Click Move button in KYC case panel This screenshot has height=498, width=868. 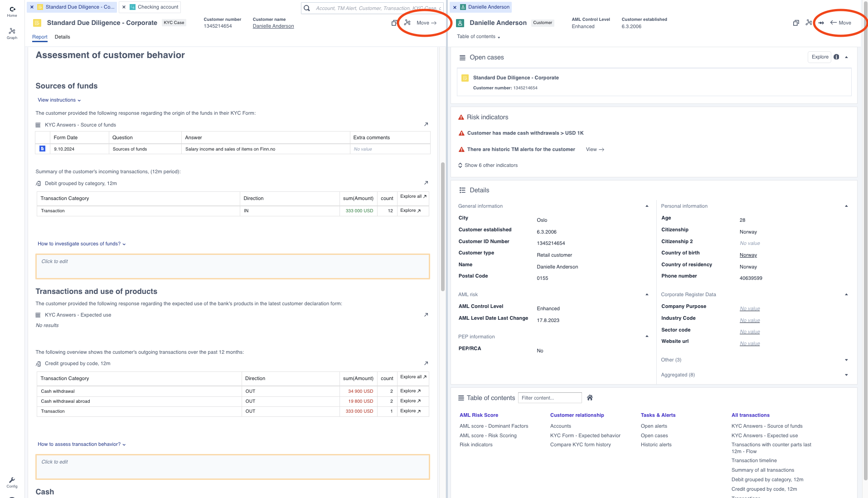coord(427,23)
